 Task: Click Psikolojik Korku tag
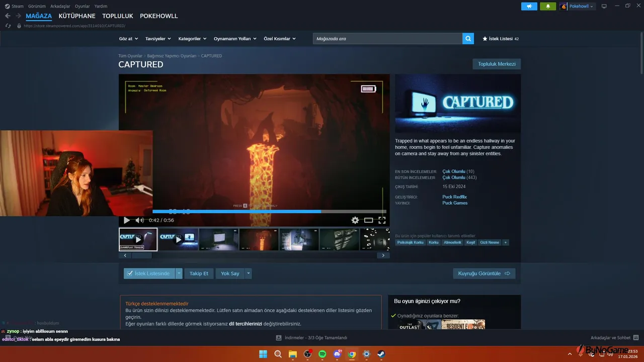point(411,242)
